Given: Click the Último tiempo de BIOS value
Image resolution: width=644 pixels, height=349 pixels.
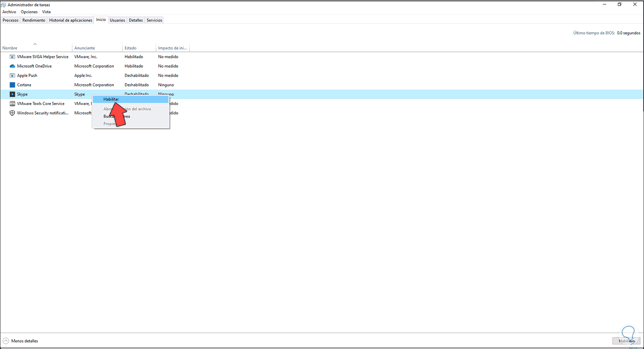Looking at the screenshot, I should pos(629,33).
